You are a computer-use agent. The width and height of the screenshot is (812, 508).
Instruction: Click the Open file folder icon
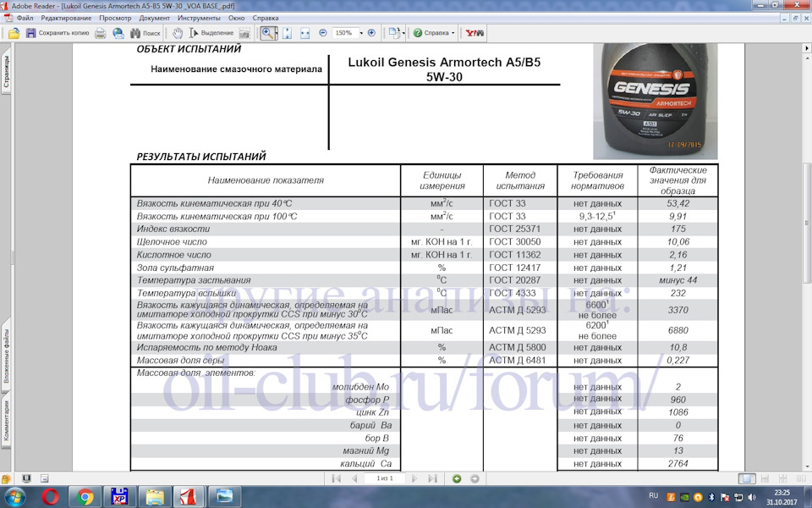(14, 33)
